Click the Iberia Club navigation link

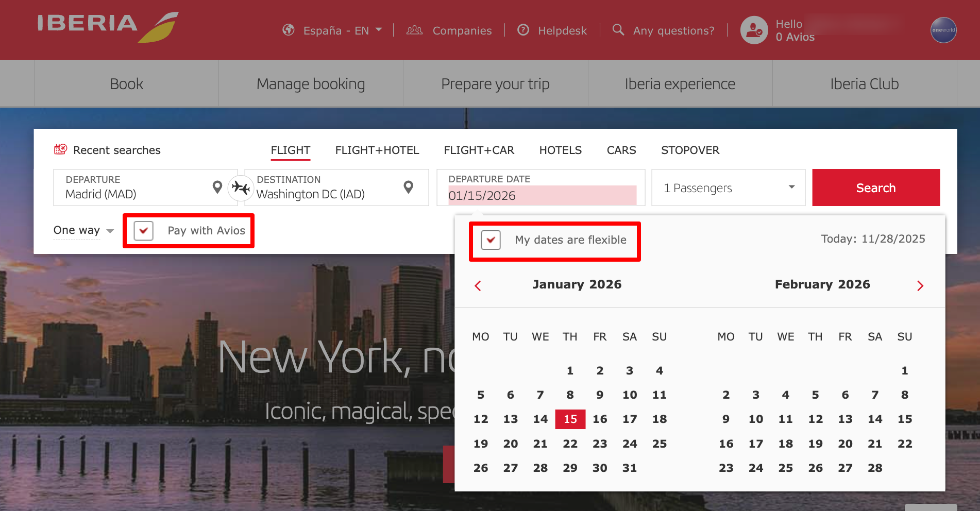point(864,83)
